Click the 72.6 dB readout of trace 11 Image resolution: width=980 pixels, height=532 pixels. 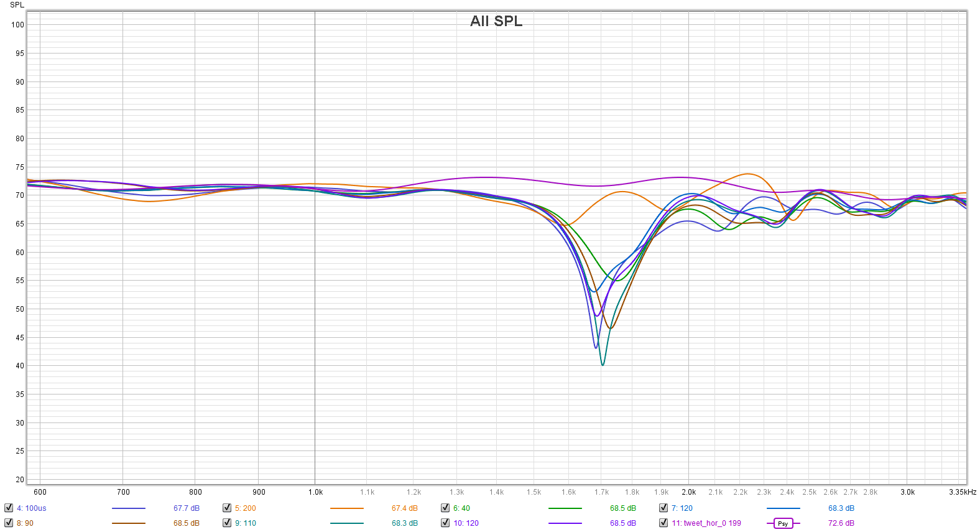(x=841, y=523)
